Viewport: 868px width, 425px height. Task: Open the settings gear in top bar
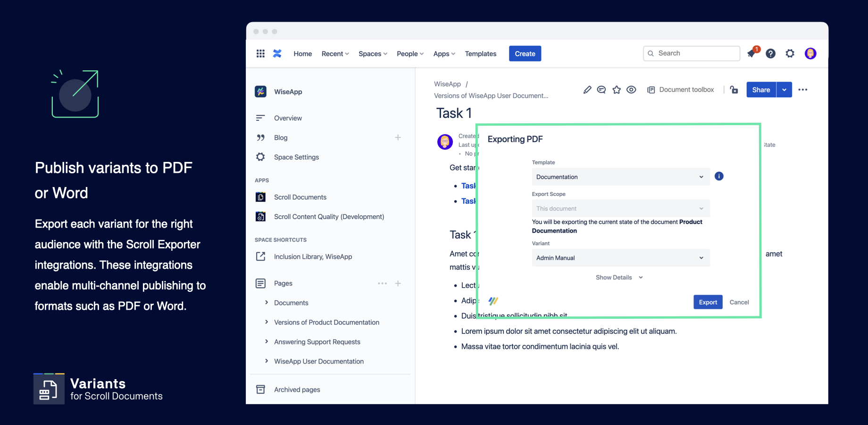790,54
